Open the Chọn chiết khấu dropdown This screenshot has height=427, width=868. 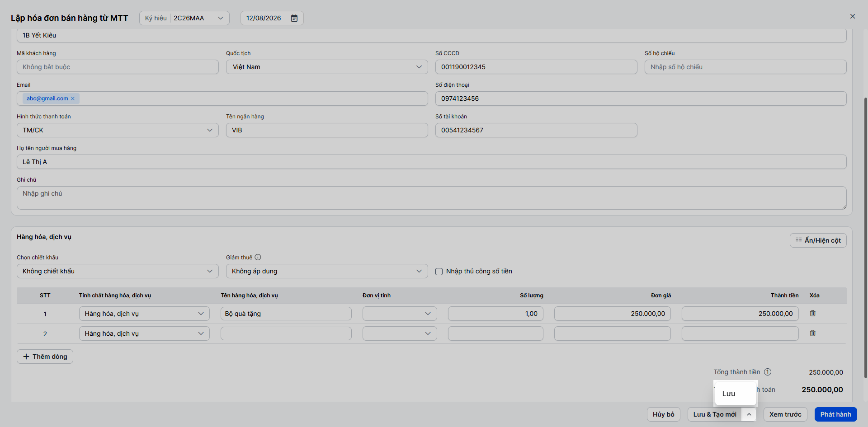coord(118,271)
